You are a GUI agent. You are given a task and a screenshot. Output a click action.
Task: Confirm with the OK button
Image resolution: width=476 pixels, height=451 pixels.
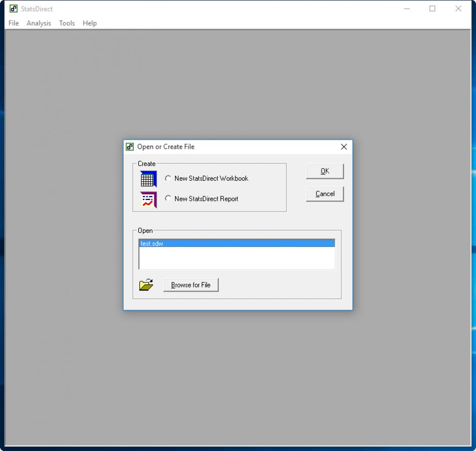325,171
